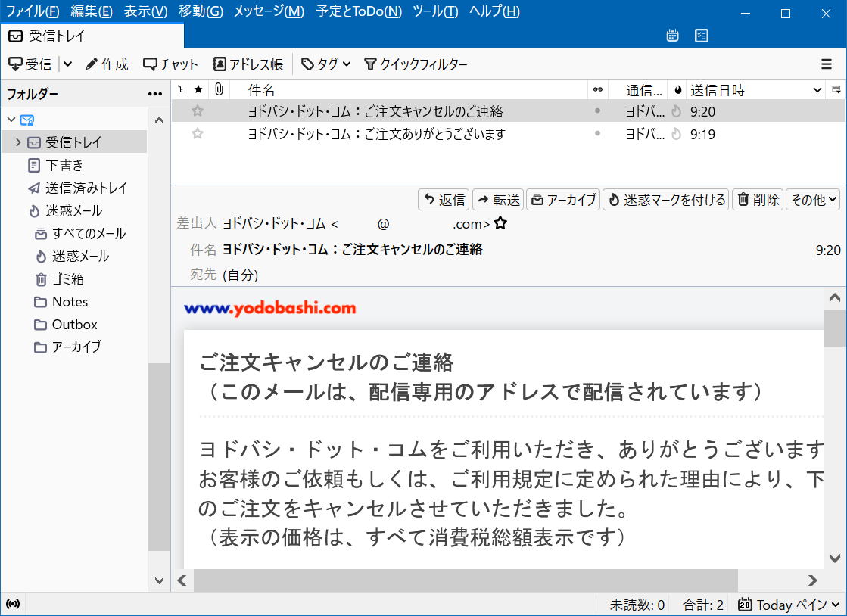Mark the 9:20 message as junk
Viewport: 847px width, 616px height.
tap(676, 111)
